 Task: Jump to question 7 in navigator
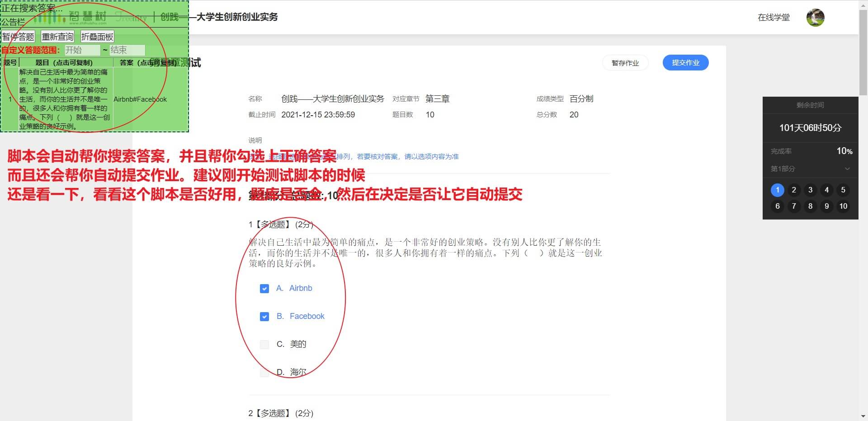pyautogui.click(x=793, y=206)
